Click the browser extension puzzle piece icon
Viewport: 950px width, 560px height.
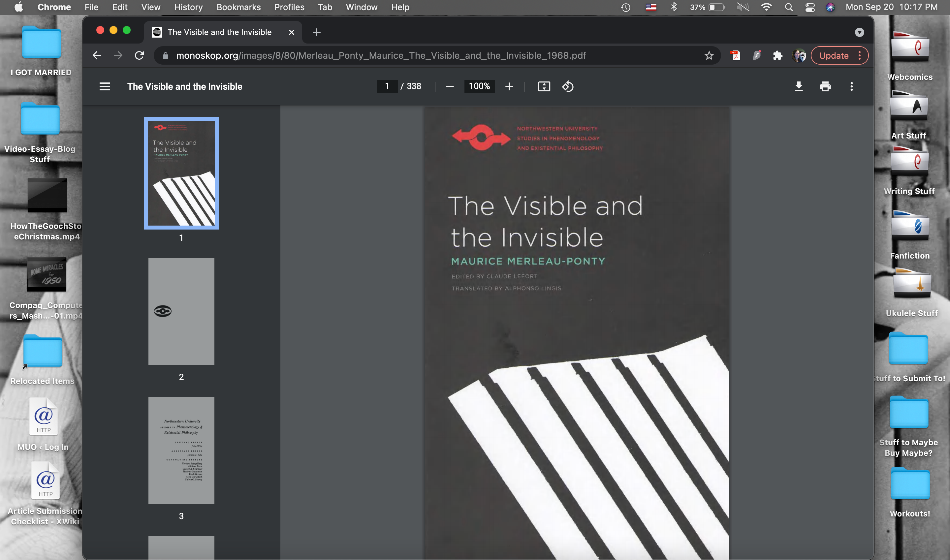pyautogui.click(x=778, y=55)
